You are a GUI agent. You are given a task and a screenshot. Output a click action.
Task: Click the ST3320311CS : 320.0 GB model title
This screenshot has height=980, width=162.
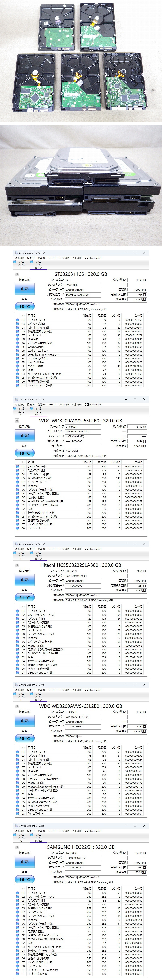click(x=81, y=274)
